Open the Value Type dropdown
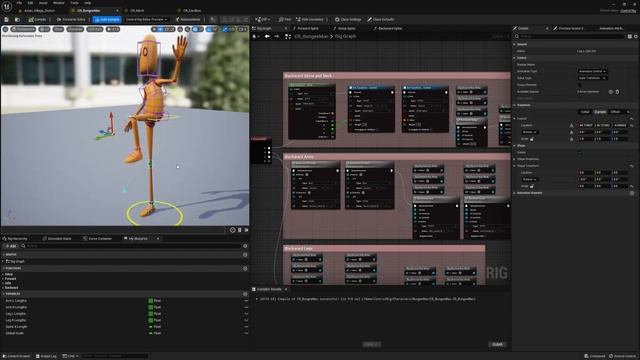This screenshot has width=640, height=360. [x=592, y=78]
